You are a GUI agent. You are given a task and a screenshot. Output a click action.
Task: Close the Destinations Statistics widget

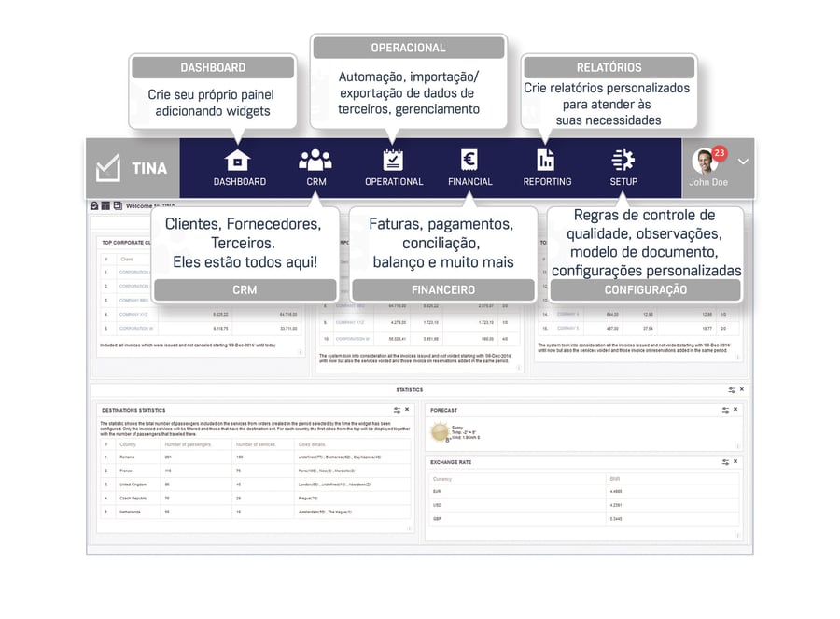coord(407,410)
